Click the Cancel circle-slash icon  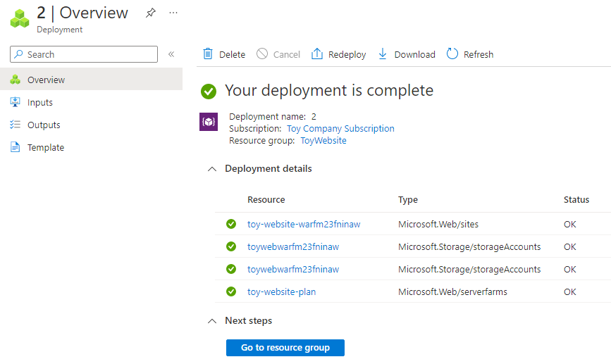click(262, 54)
